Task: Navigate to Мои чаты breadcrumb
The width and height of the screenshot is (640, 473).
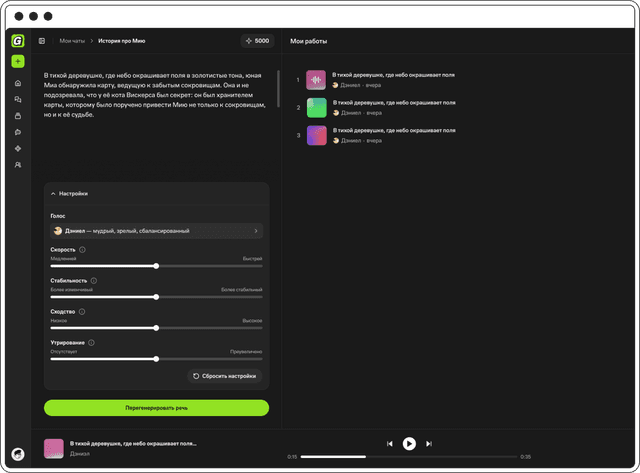Action: (72, 41)
